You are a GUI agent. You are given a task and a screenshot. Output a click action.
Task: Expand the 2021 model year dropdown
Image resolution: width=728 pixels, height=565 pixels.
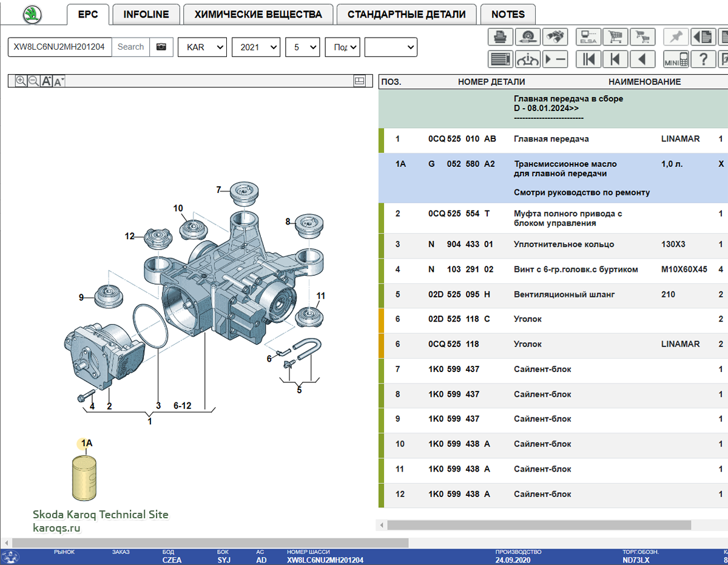(x=256, y=47)
